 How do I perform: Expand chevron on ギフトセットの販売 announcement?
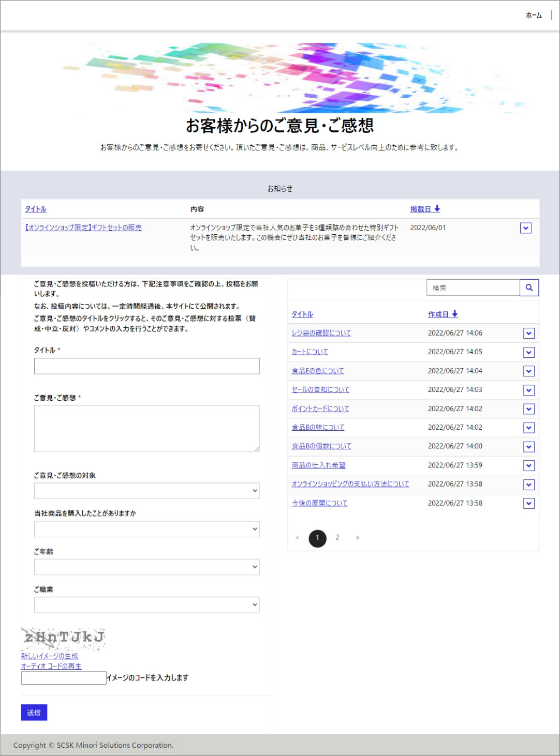pyautogui.click(x=525, y=228)
